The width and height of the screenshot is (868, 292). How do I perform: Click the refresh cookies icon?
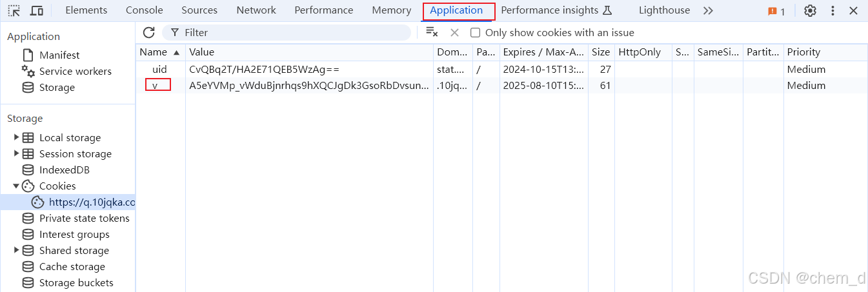[149, 32]
